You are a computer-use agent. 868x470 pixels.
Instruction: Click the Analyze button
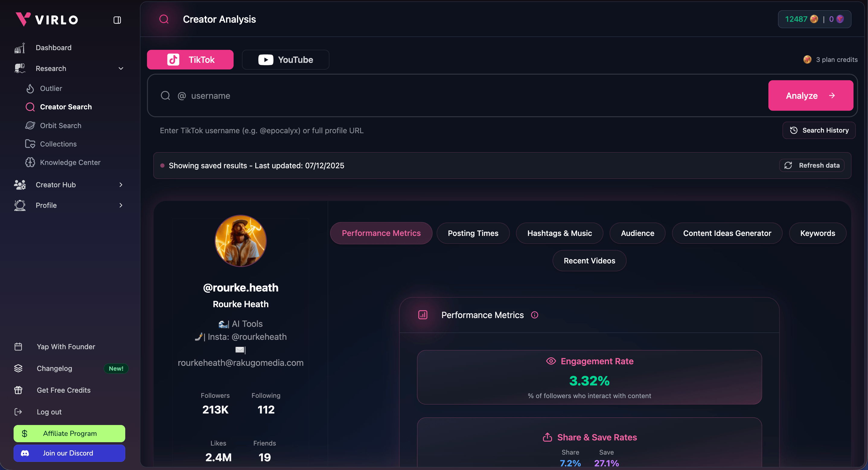coord(811,95)
